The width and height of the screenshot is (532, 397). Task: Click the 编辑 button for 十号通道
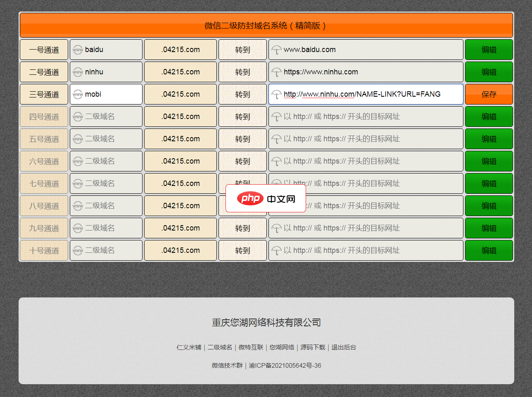[489, 250]
